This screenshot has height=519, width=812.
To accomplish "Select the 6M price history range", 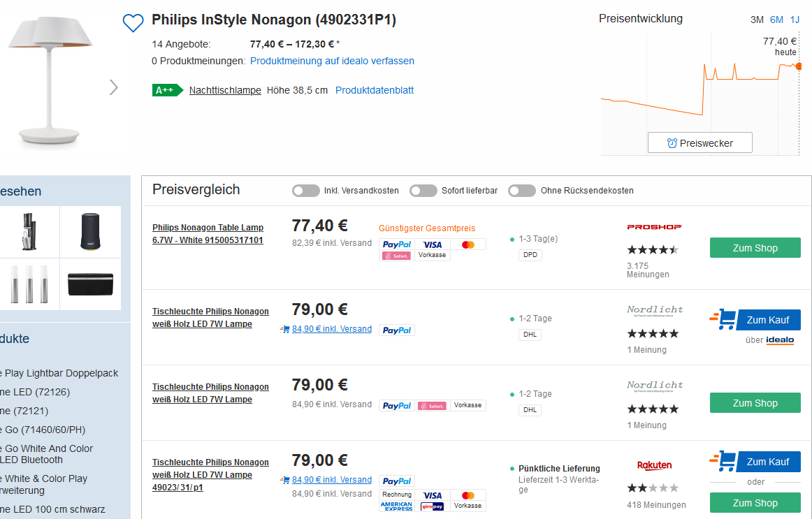I will [x=776, y=20].
